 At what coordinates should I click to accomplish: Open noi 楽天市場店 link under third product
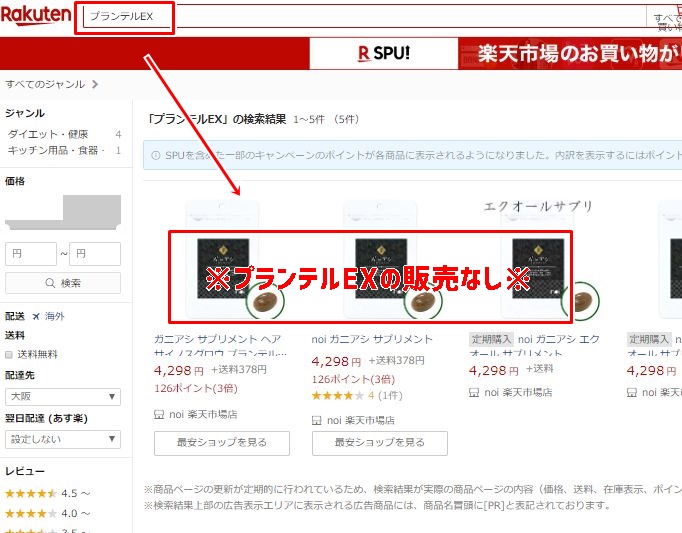pyautogui.click(x=518, y=392)
